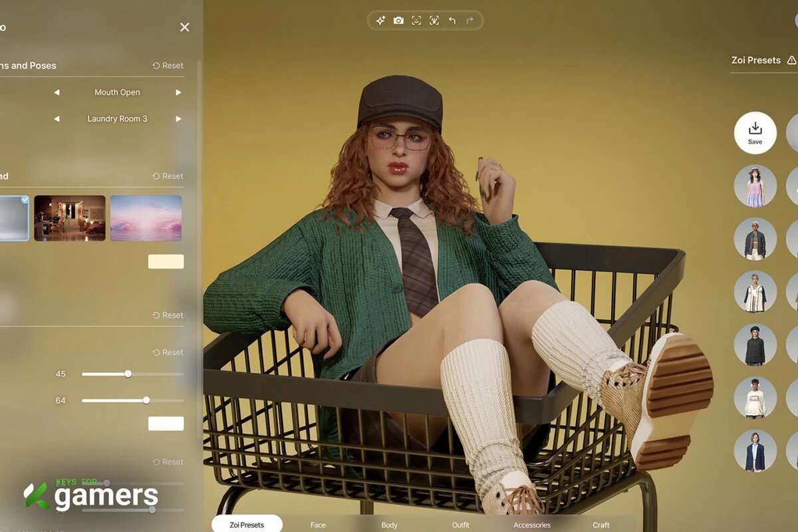The height and width of the screenshot is (532, 798).
Task: Switch to the Face tab
Action: pos(318,525)
